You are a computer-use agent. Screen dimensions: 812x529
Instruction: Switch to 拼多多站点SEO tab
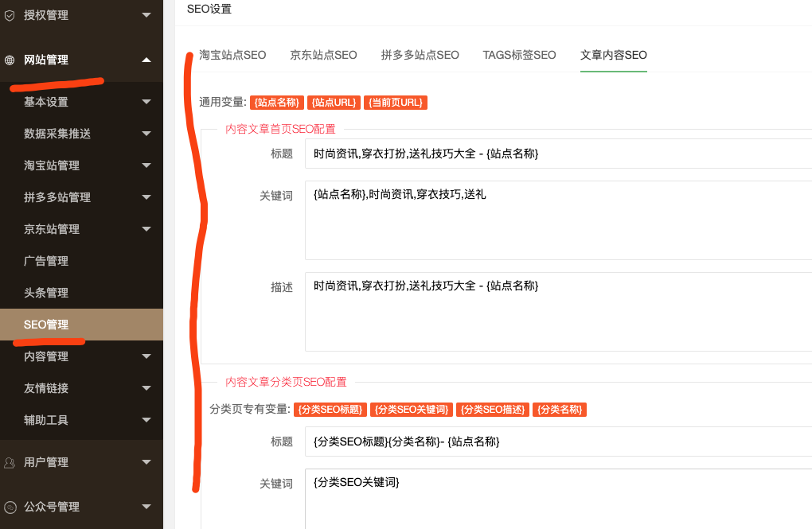[420, 55]
